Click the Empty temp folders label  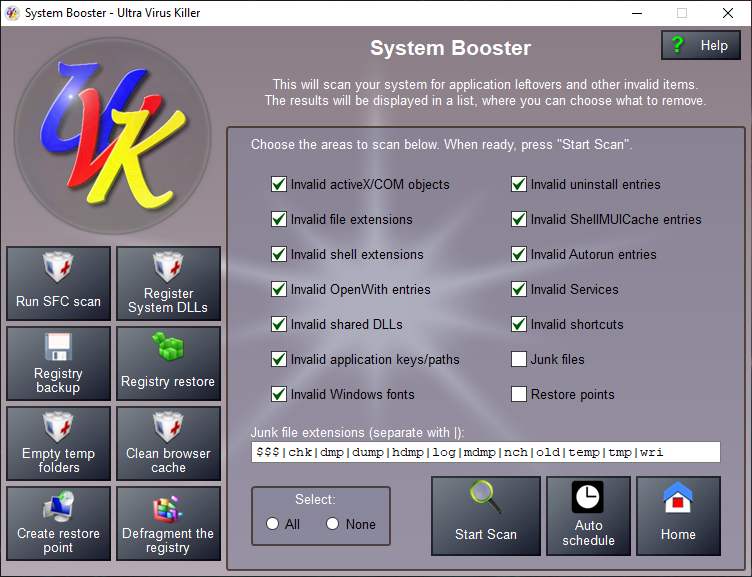click(x=58, y=460)
